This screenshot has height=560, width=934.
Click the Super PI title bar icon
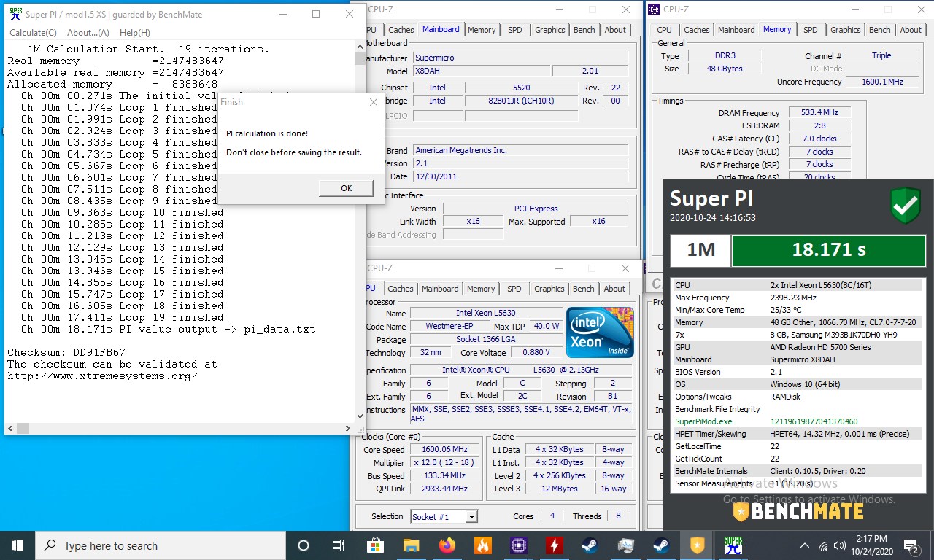pyautogui.click(x=15, y=14)
